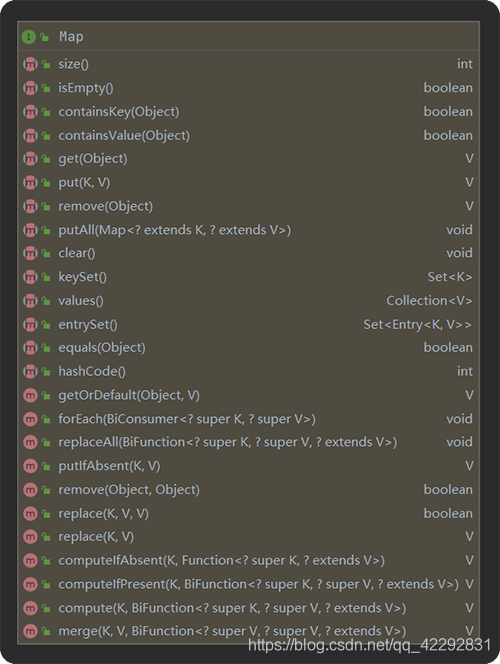Image resolution: width=500 pixels, height=664 pixels.
Task: Click the method icon beside the merge row
Action: coord(30,631)
